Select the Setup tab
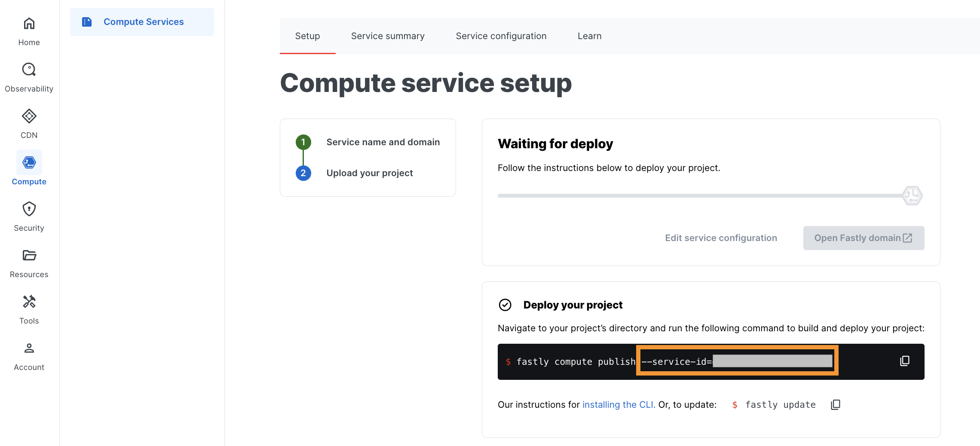Viewport: 980px width, 446px height. tap(307, 36)
